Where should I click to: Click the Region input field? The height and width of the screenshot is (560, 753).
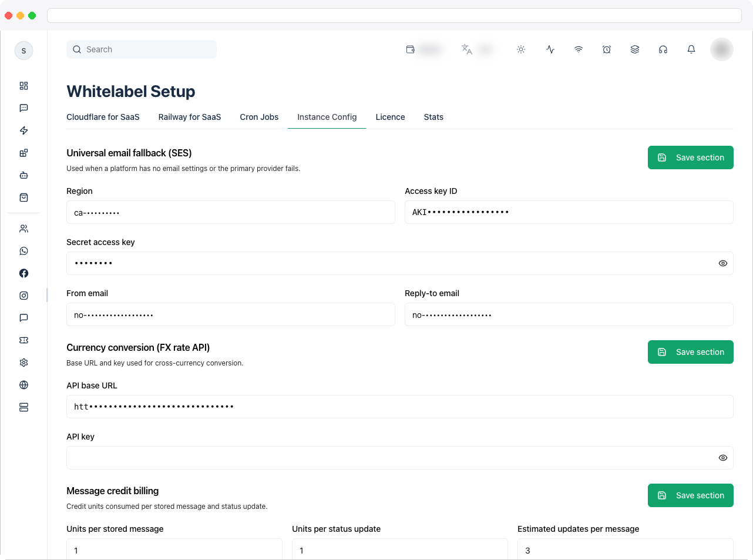coord(231,212)
